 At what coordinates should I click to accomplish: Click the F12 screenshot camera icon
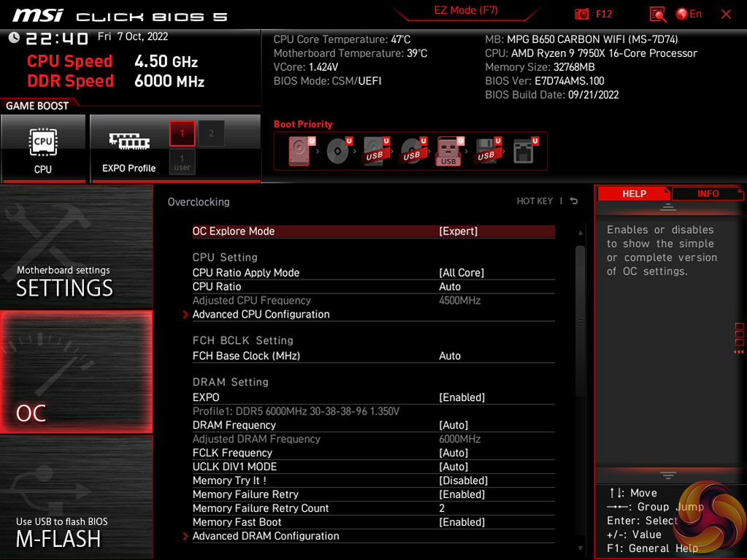pos(582,14)
